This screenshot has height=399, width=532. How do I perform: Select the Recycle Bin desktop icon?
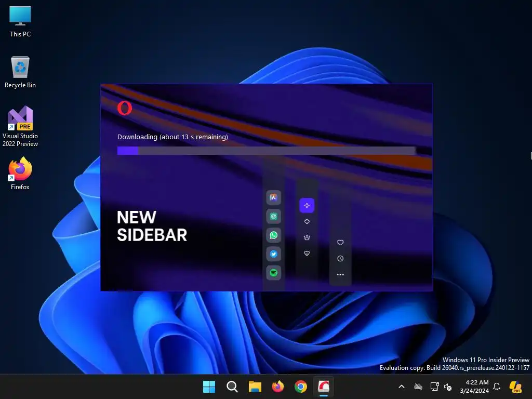pos(20,72)
